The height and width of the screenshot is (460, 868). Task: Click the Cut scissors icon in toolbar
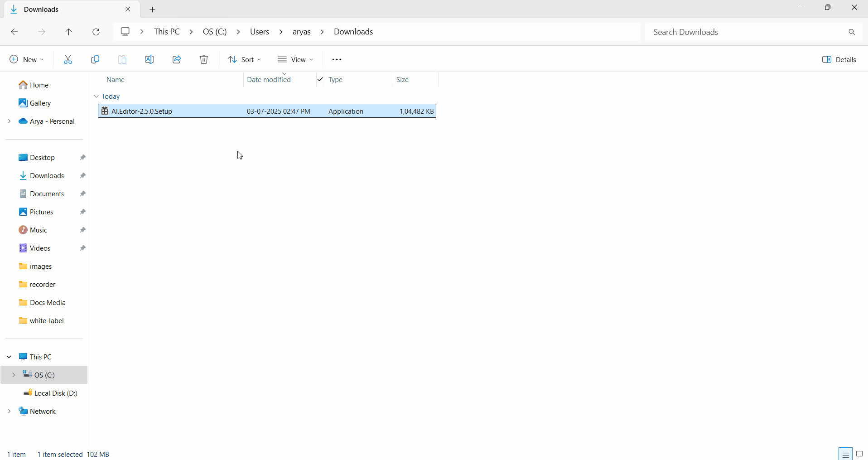[x=68, y=59]
